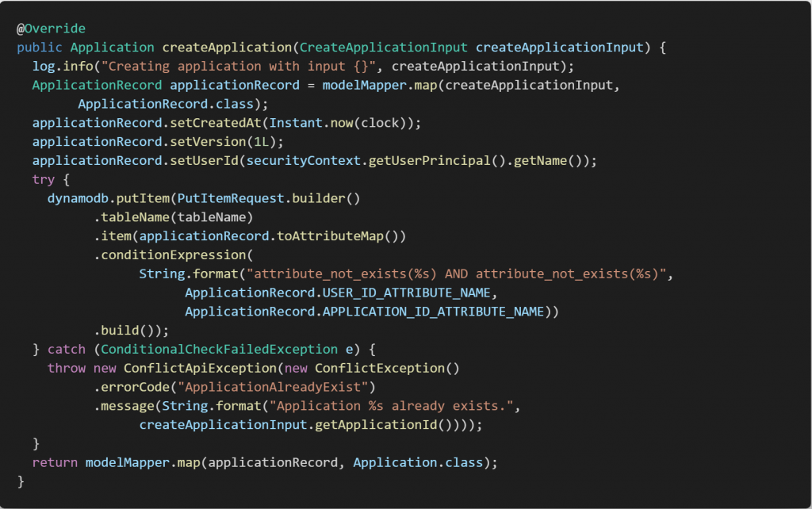Click the @Override annotation
Screen dimensions: 812x509
(x=49, y=28)
